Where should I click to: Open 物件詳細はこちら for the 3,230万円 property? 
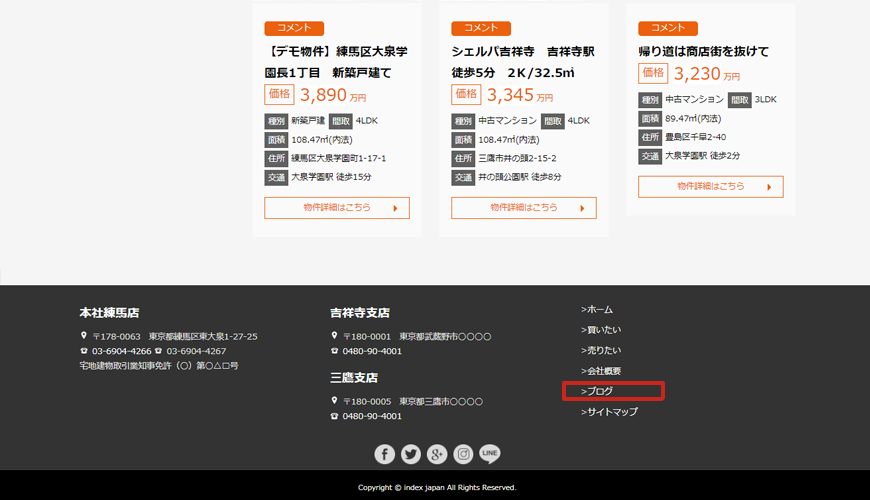711,187
